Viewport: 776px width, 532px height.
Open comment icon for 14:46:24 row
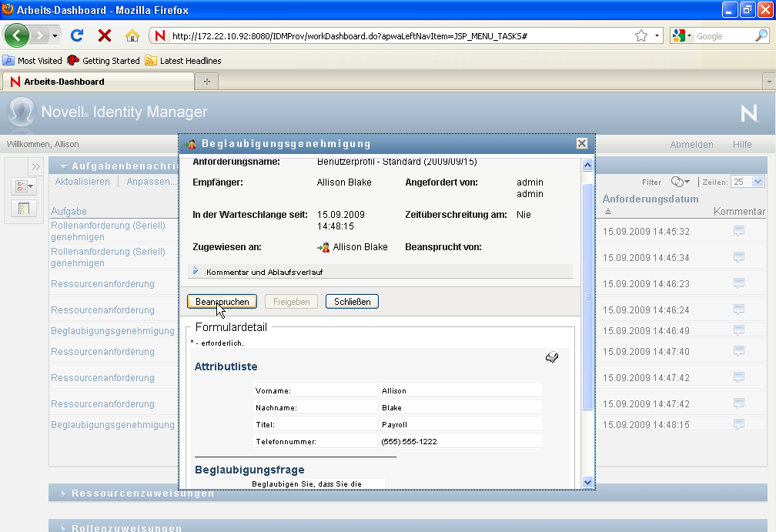[x=739, y=309]
